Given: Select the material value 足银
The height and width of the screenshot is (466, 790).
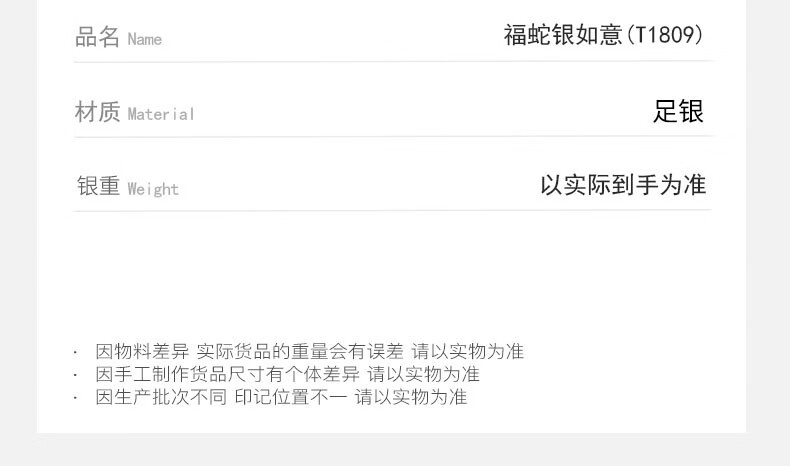Looking at the screenshot, I should tap(678, 111).
